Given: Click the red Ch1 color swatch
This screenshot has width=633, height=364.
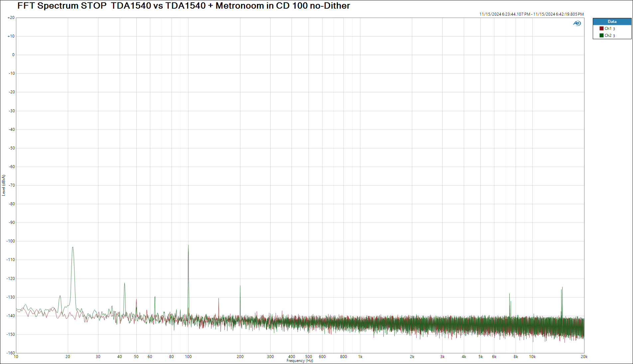Looking at the screenshot, I should (601, 29).
